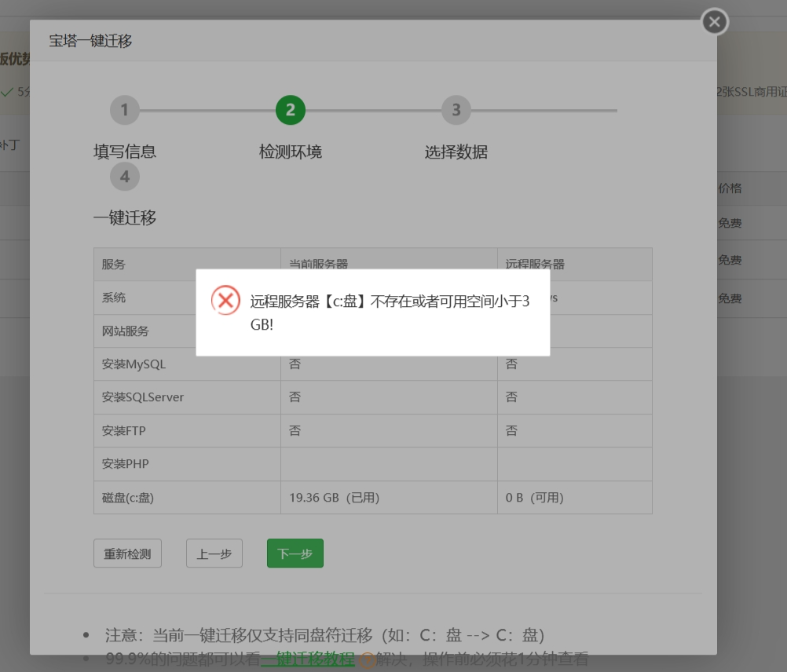Click 重新检测 button
The image size is (787, 672).
(127, 553)
